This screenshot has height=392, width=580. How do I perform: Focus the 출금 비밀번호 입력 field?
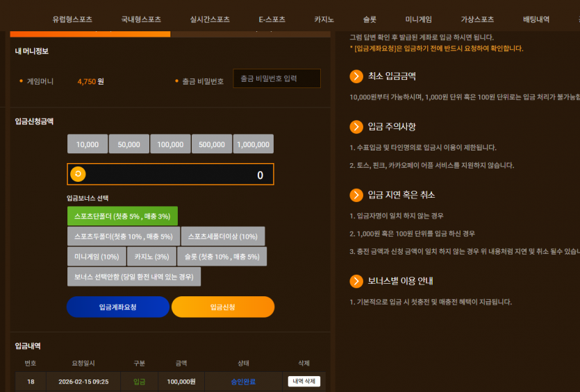point(276,78)
